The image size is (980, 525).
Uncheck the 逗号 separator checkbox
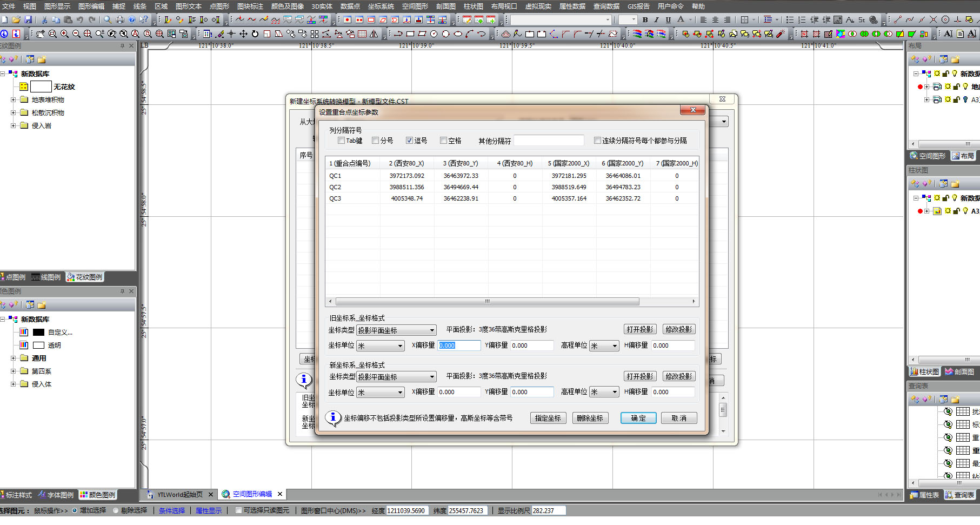[409, 141]
